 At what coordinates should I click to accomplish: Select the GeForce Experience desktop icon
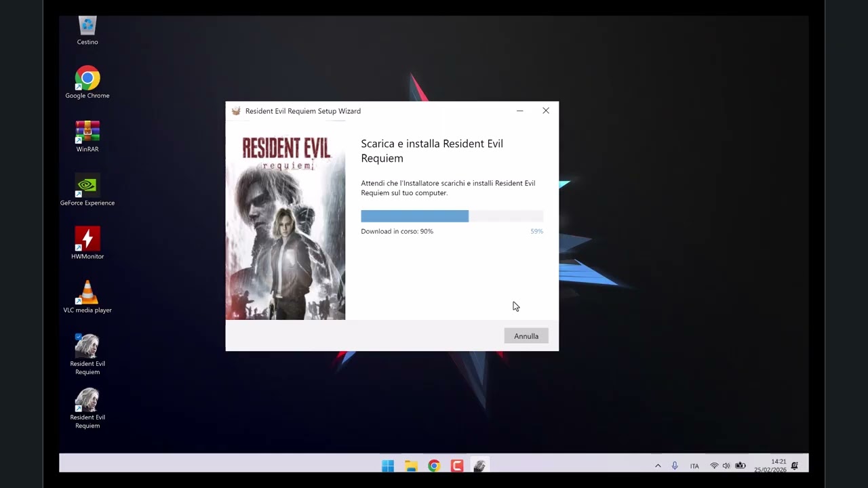click(x=87, y=190)
